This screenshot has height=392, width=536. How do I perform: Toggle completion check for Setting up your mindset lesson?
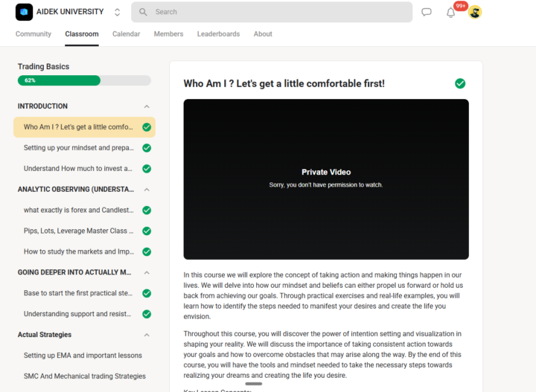147,148
